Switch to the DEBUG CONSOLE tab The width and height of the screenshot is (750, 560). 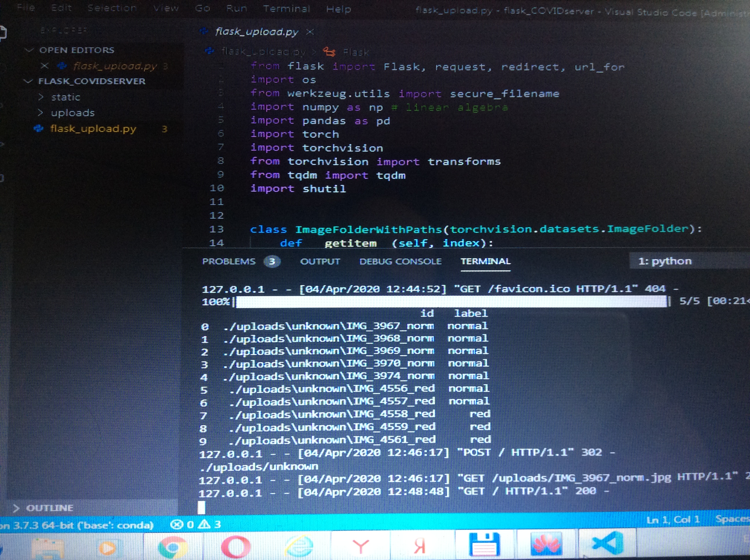pyautogui.click(x=400, y=261)
